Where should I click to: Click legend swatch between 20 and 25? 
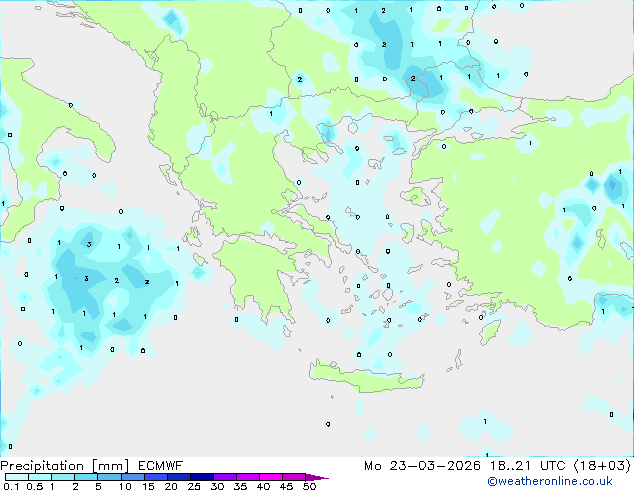click(179, 477)
